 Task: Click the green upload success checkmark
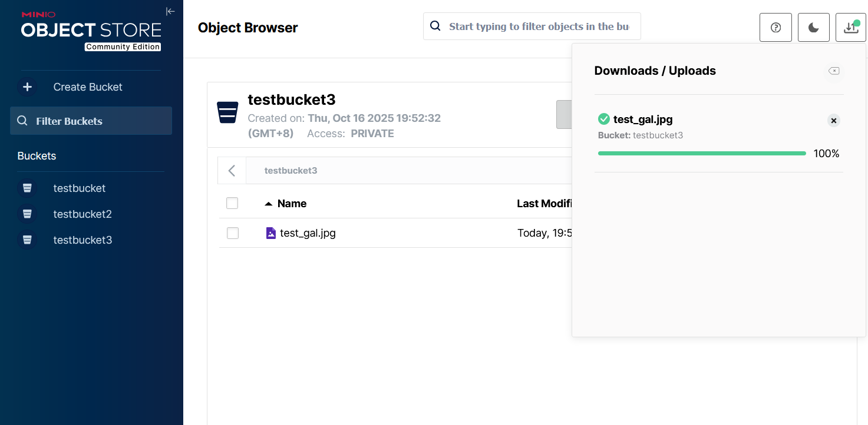coord(603,119)
